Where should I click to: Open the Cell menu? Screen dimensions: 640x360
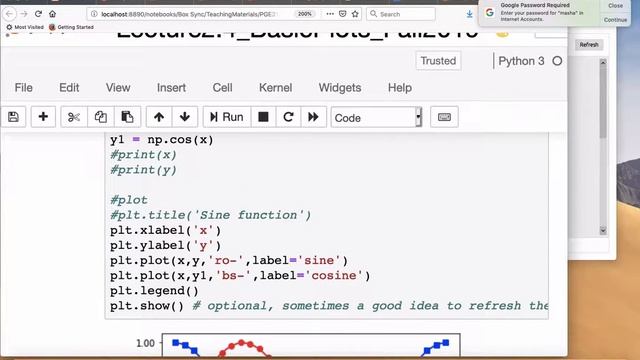(x=222, y=88)
